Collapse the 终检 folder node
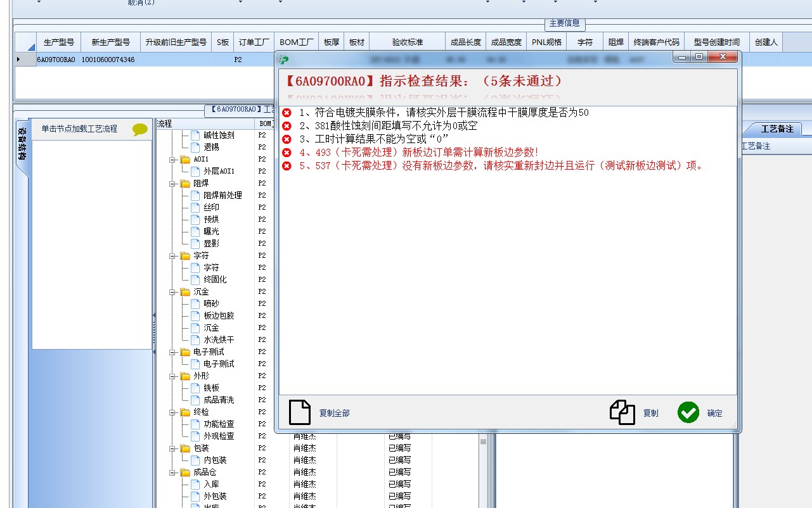This screenshot has width=812, height=508. [172, 412]
